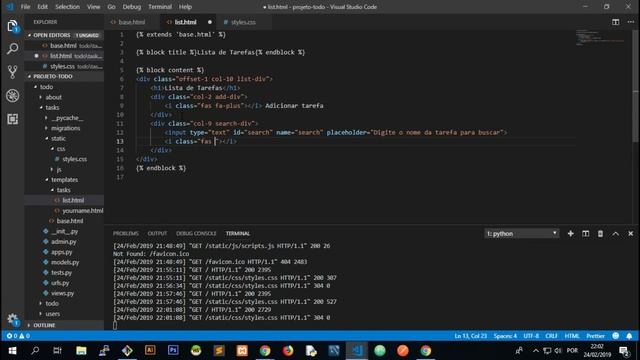Viewport: 640px width, 360px height.
Task: Change language mode HTML in status bar
Action: coord(572,336)
